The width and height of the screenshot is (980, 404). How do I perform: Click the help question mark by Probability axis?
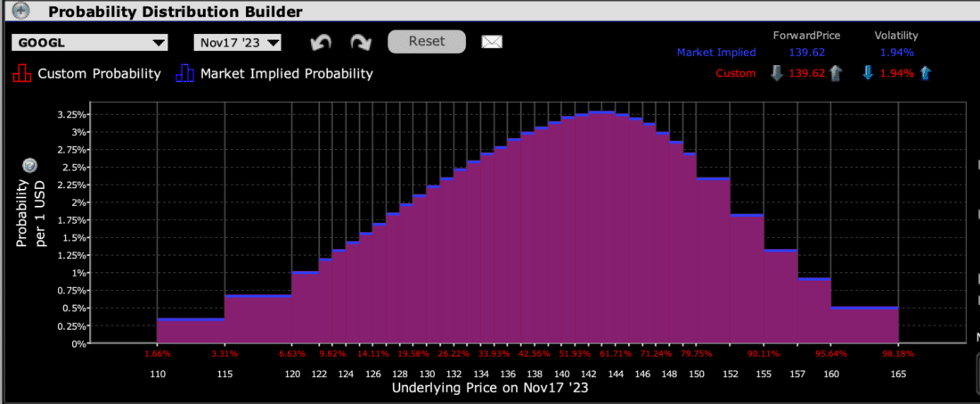click(x=29, y=166)
